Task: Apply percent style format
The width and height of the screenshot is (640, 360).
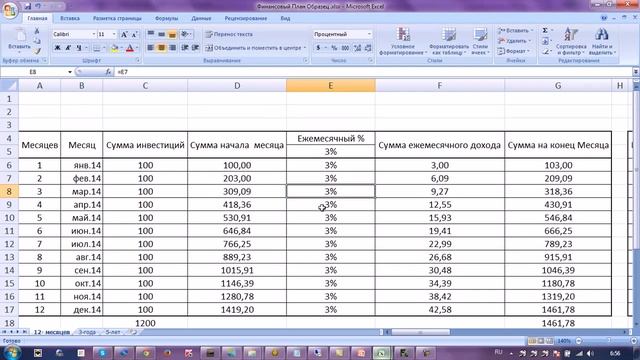Action: [334, 48]
